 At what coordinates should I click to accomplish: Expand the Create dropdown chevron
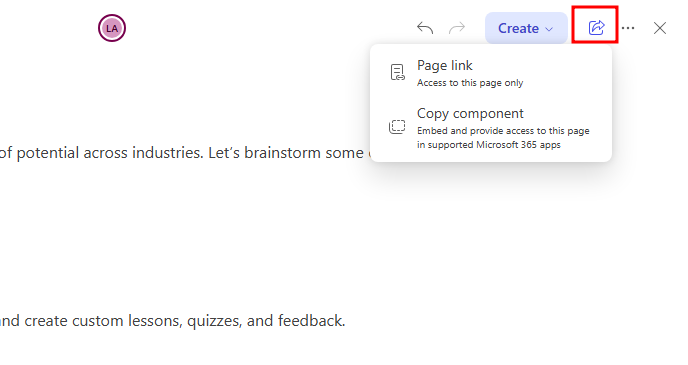pyautogui.click(x=549, y=29)
